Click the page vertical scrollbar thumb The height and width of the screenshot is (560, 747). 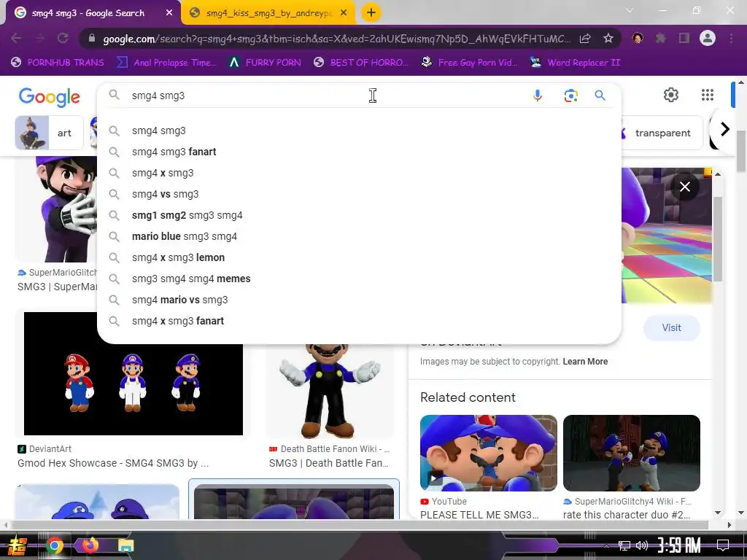(741, 153)
